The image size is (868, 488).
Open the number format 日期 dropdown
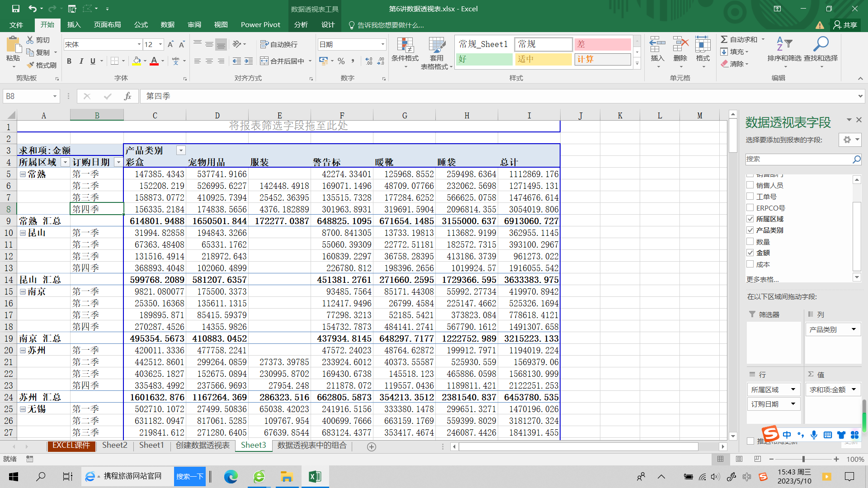click(382, 44)
